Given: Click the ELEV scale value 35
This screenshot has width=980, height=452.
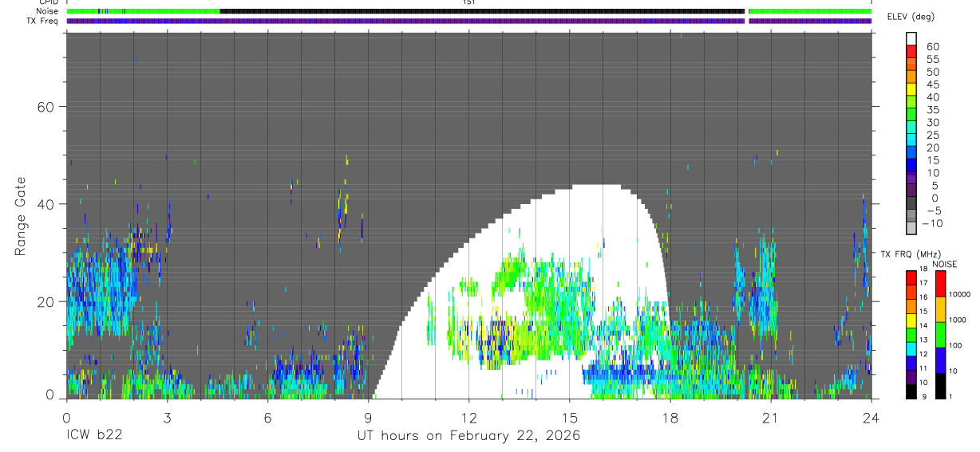Looking at the screenshot, I should tap(932, 110).
